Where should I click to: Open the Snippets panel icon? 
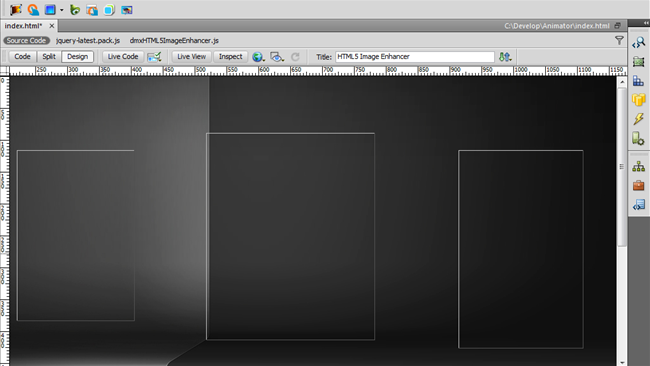click(638, 204)
